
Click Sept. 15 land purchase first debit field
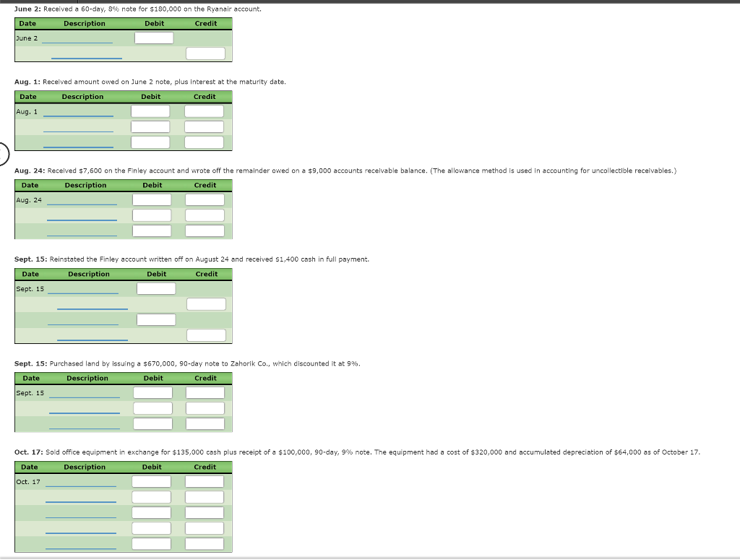click(x=153, y=392)
